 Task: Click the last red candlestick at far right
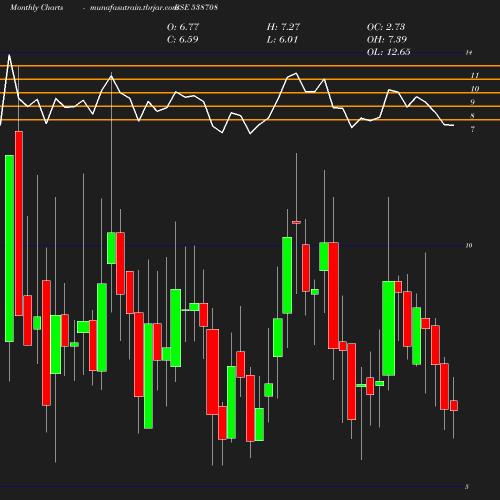pyautogui.click(x=454, y=406)
